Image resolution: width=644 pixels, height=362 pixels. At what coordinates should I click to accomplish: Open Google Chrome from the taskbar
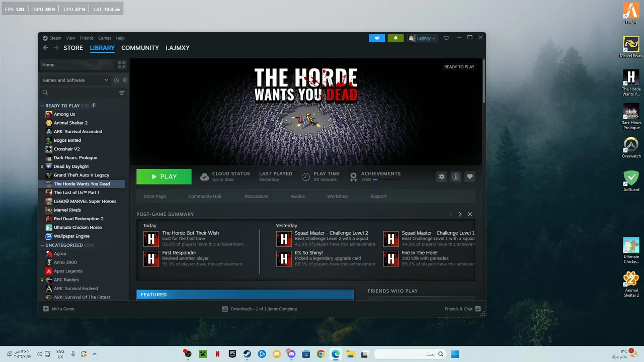(x=320, y=354)
